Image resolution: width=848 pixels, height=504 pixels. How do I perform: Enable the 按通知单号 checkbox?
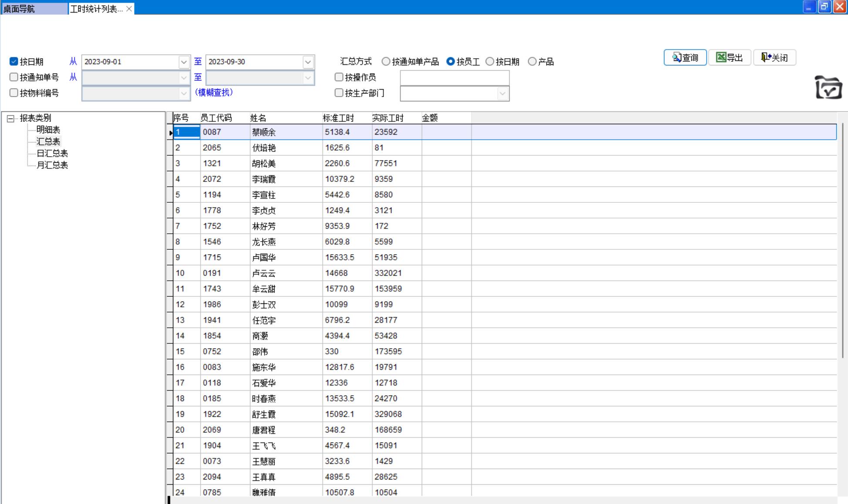point(14,77)
